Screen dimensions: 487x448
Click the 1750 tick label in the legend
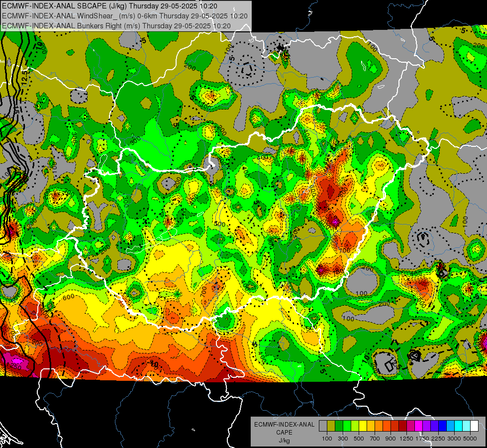coord(422,439)
